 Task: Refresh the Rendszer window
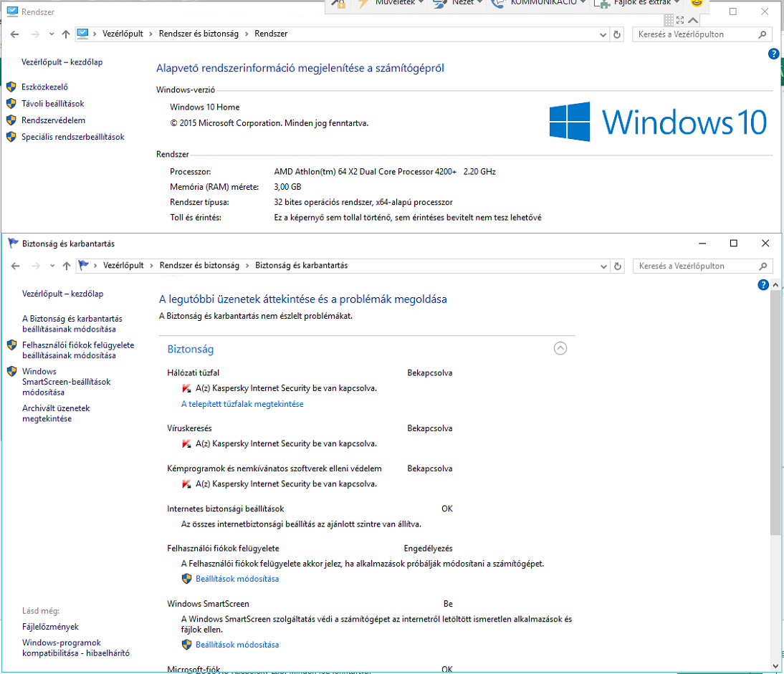coord(617,34)
